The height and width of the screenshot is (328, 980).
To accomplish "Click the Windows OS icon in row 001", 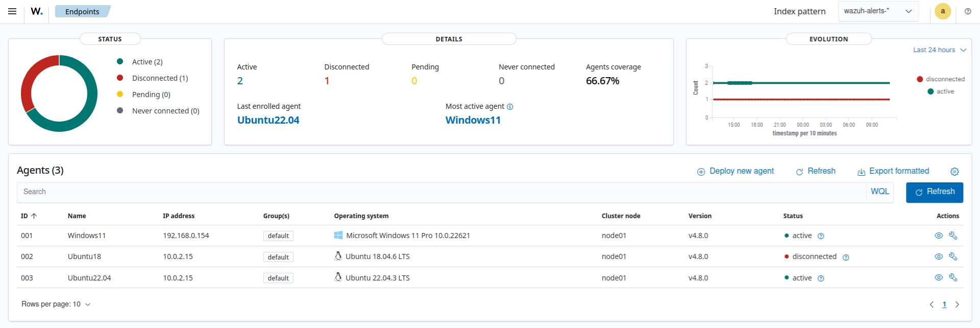I will [x=338, y=235].
